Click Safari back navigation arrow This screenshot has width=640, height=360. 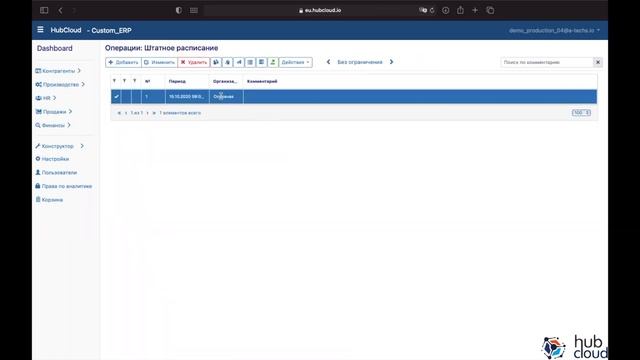click(x=60, y=10)
